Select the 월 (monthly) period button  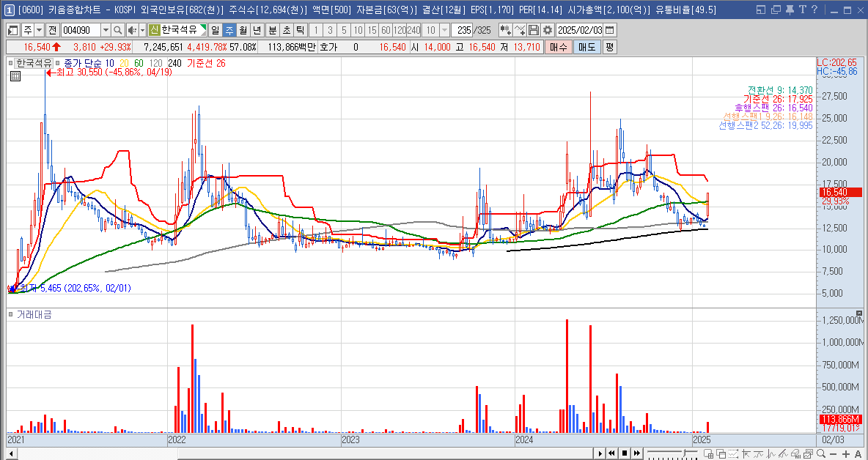coord(243,30)
